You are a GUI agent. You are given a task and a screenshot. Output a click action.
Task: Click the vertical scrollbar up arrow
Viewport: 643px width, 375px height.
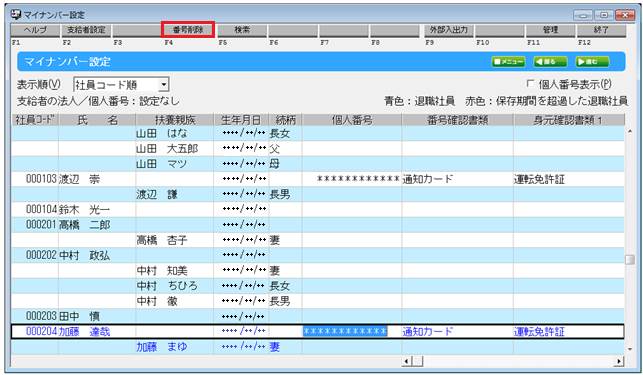pyautogui.click(x=630, y=131)
